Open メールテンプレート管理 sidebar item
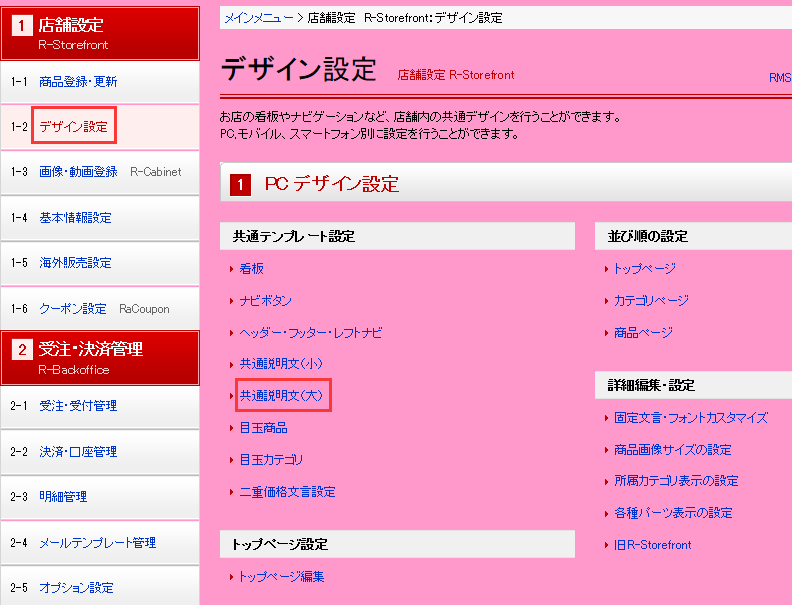 pyautogui.click(x=97, y=543)
